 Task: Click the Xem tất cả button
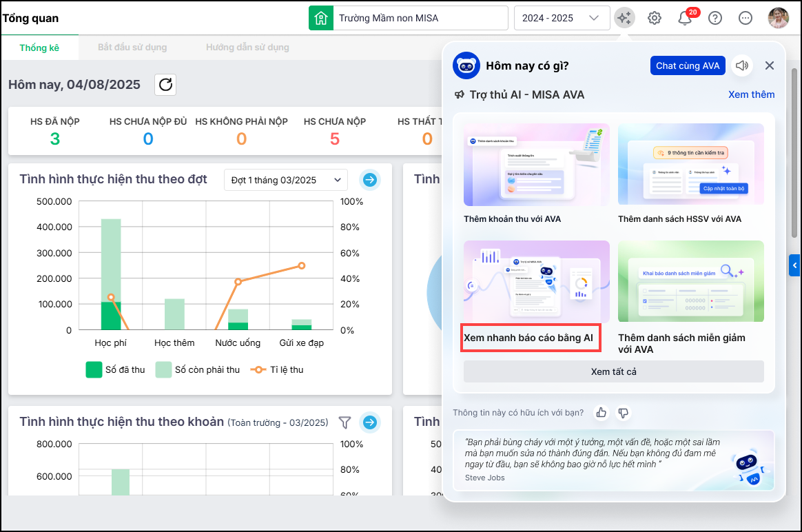613,371
